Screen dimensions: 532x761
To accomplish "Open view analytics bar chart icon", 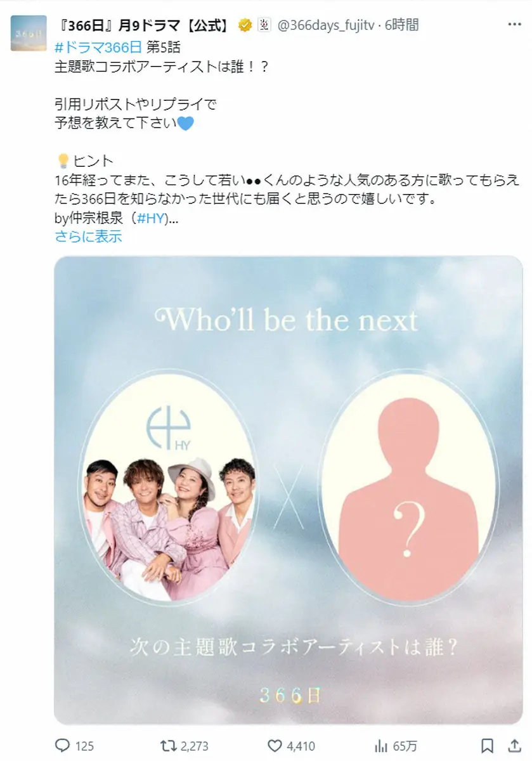I will (382, 746).
